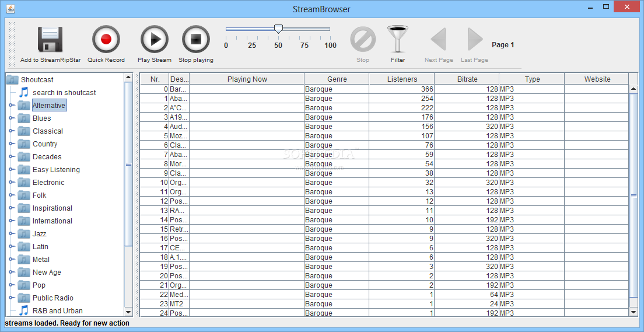Viewport: 644px width, 332px height.
Task: Expand the Electronic tree node handle
Action: coord(11,183)
